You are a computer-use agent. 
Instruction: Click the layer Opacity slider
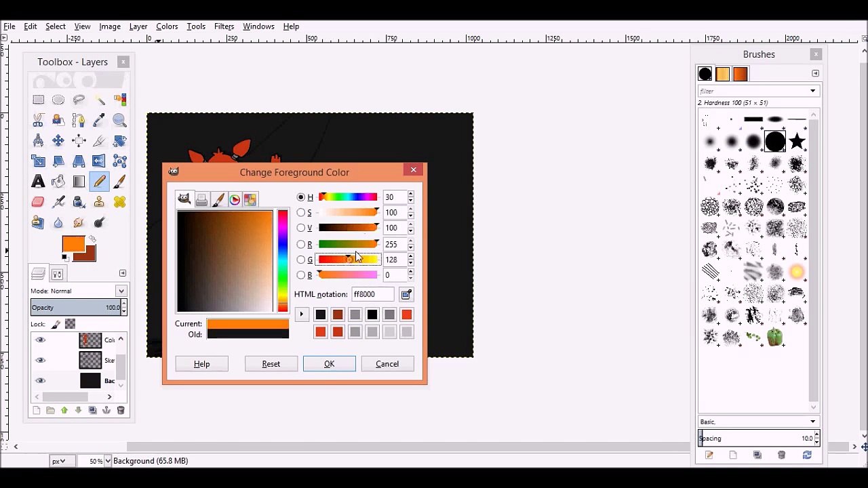[x=78, y=308]
